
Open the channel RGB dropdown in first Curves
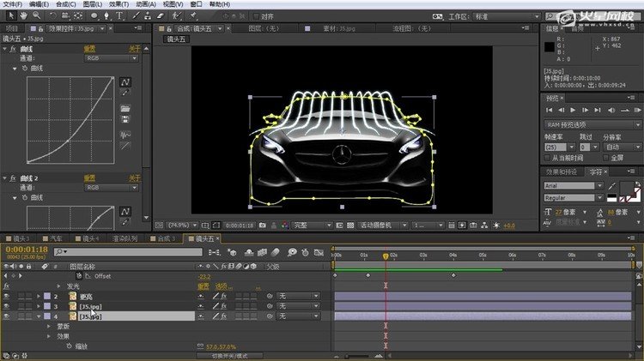coord(112,58)
